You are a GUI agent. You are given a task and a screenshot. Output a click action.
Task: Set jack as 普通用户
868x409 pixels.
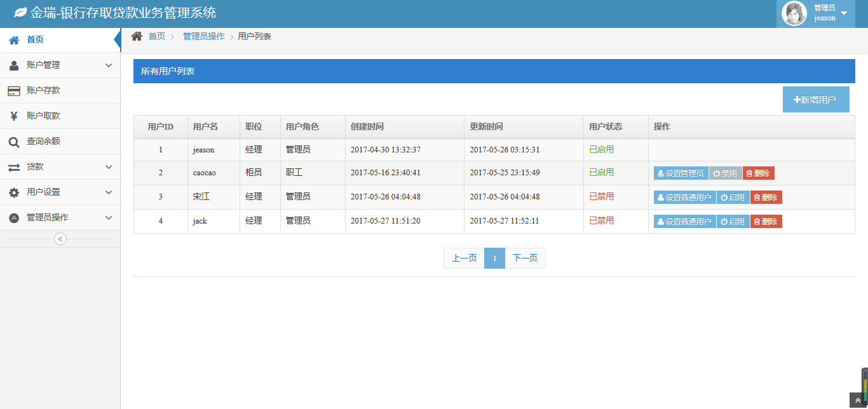685,222
